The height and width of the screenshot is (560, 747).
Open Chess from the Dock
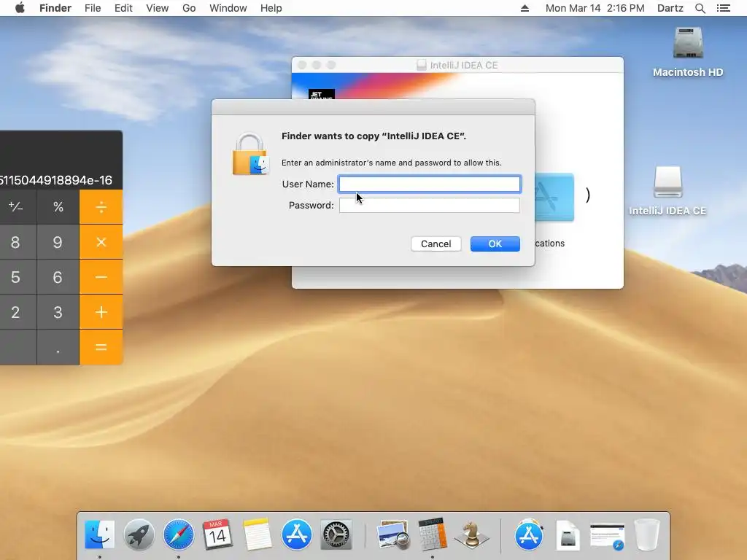click(472, 534)
